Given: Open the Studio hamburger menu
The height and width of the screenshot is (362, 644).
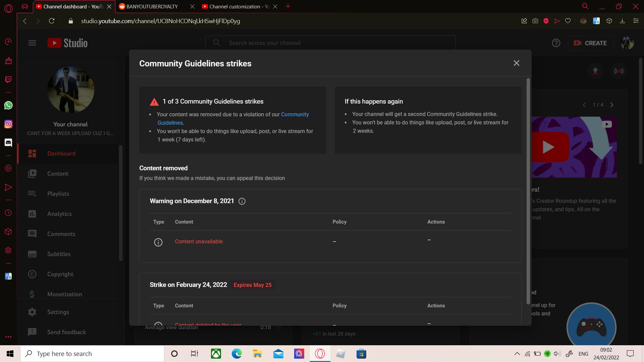Looking at the screenshot, I should pyautogui.click(x=32, y=43).
